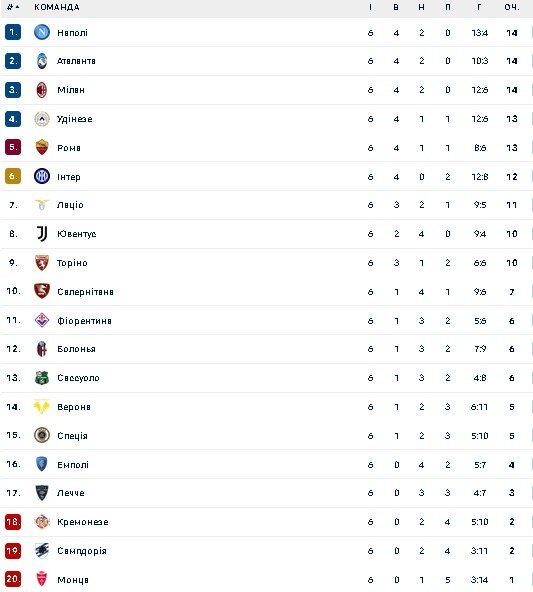Click the Torino bull crest
This screenshot has width=533, height=592.
(x=42, y=263)
